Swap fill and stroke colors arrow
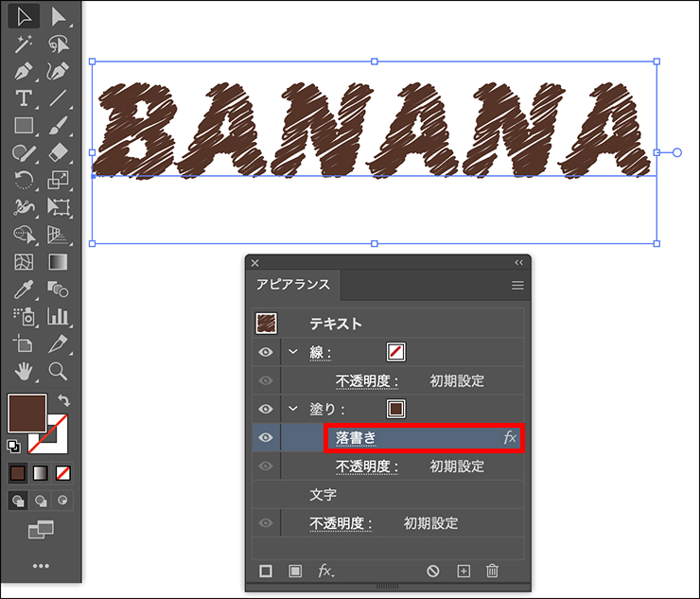This screenshot has height=599, width=700. (63, 401)
